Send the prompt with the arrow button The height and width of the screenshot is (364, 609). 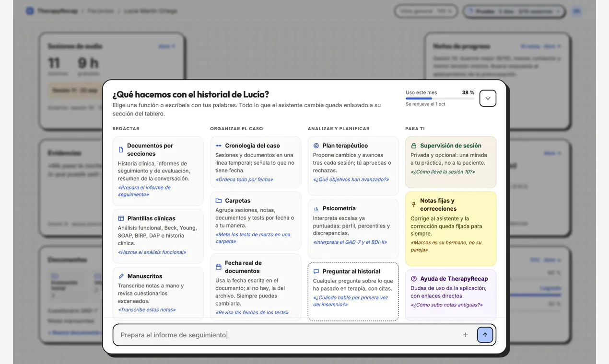coord(485,335)
